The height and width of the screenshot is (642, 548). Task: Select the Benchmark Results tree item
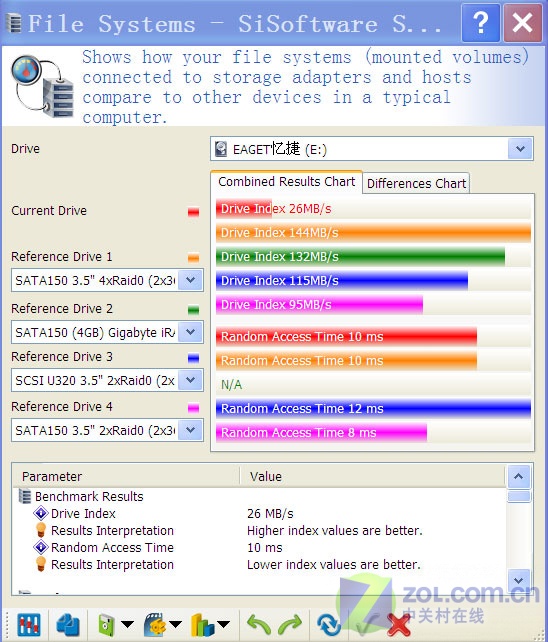(89, 497)
